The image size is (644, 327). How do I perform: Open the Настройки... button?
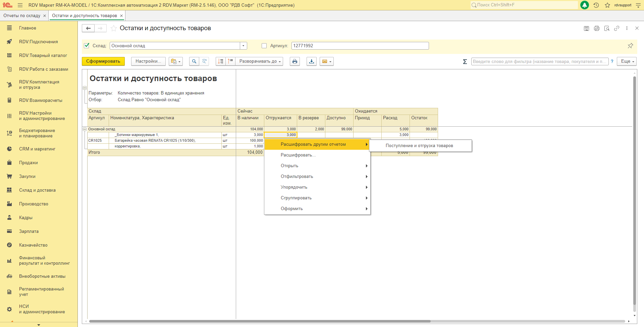pos(148,61)
